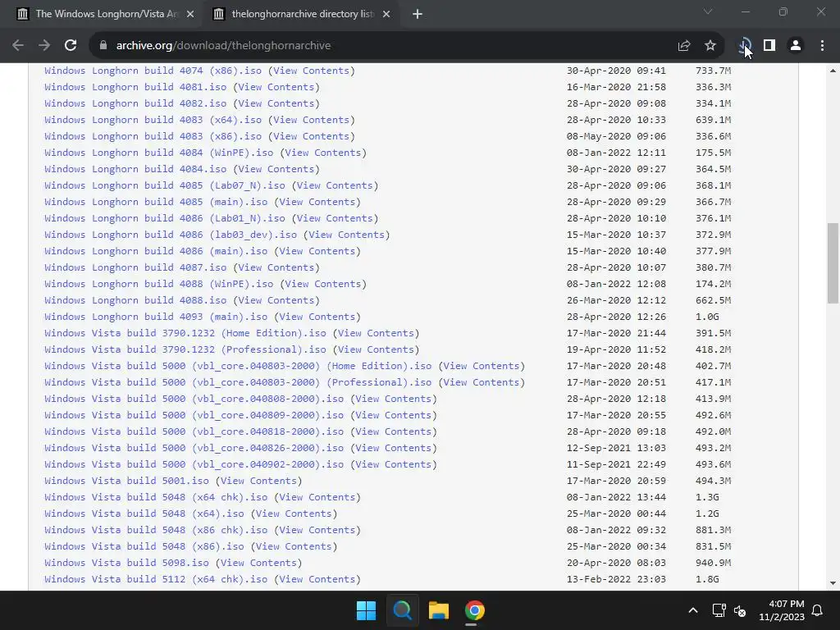Viewport: 840px width, 630px height.
Task: Click Windows Longhorn build 4085 (Lab07_N).iso
Action: click(x=164, y=185)
